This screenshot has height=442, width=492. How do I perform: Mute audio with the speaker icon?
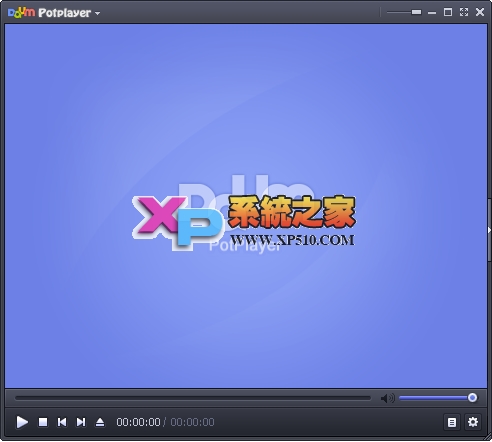(x=387, y=398)
